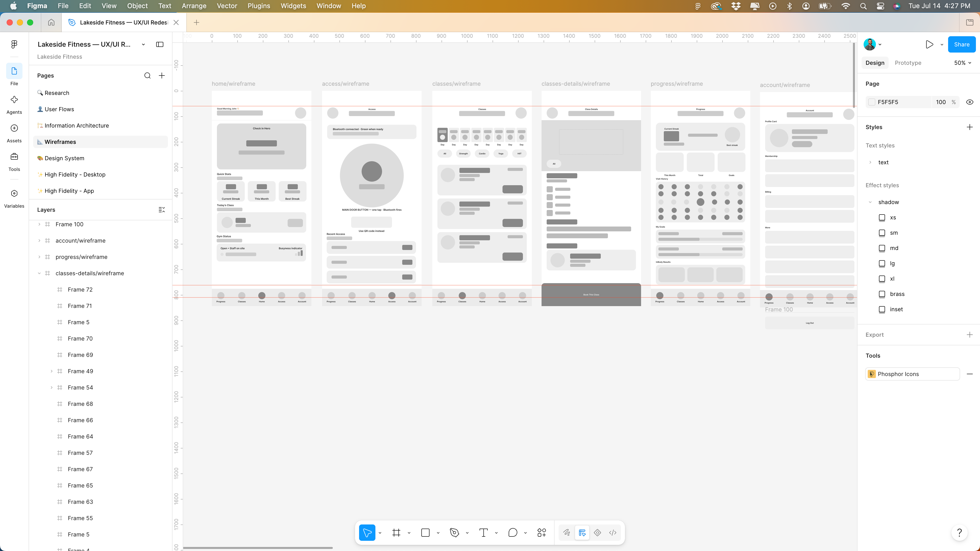The height and width of the screenshot is (551, 980).
Task: Select the Move tool in the bottom toolbar
Action: click(x=367, y=533)
